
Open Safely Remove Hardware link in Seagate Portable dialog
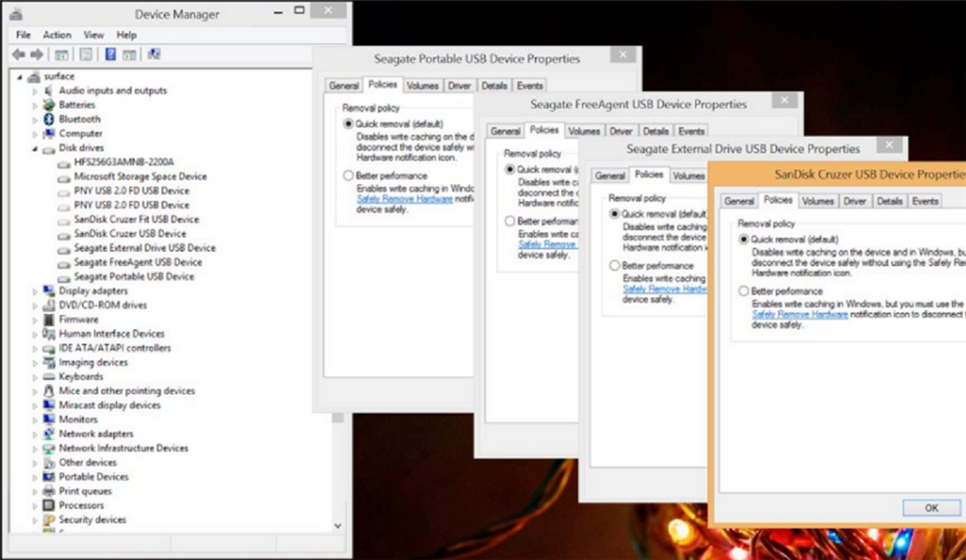point(405,199)
